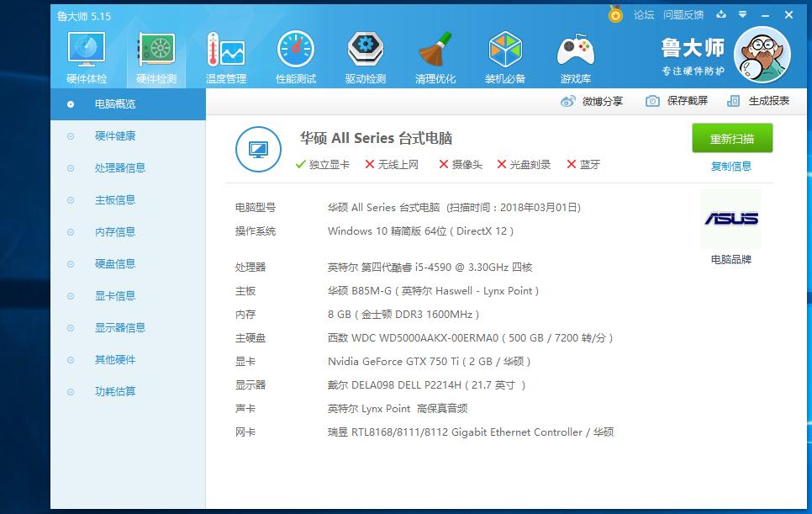Viewport: 812px width, 514px height.
Task: Open the 论坛 forum link
Action: tap(643, 14)
